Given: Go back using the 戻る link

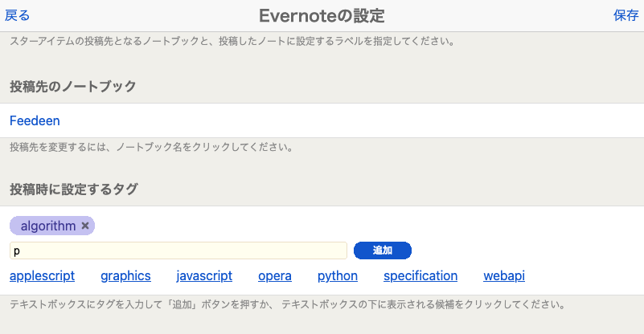Looking at the screenshot, I should pyautogui.click(x=17, y=15).
